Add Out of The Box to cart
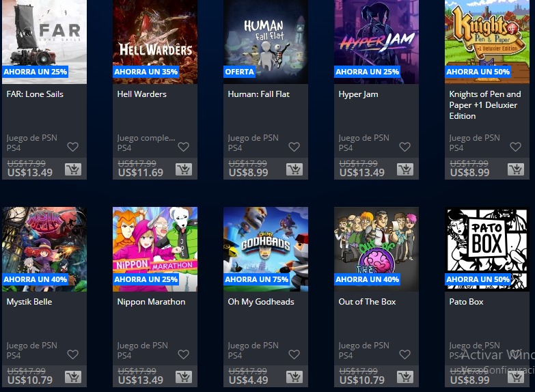Screen dimensions: 535x392 click(405, 377)
